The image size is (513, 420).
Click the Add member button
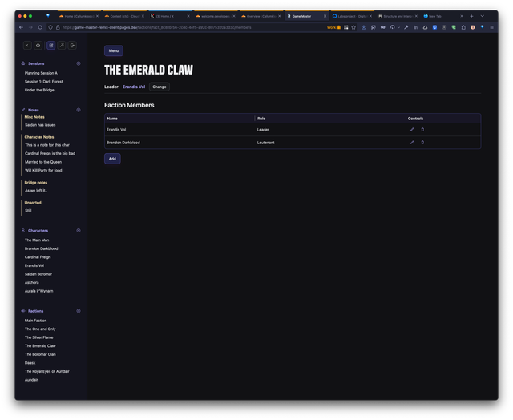(112, 159)
